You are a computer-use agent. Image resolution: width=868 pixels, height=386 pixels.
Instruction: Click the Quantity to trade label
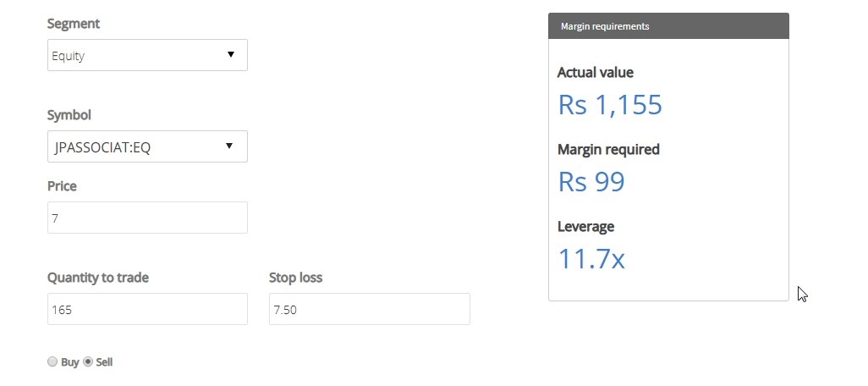pyautogui.click(x=98, y=278)
